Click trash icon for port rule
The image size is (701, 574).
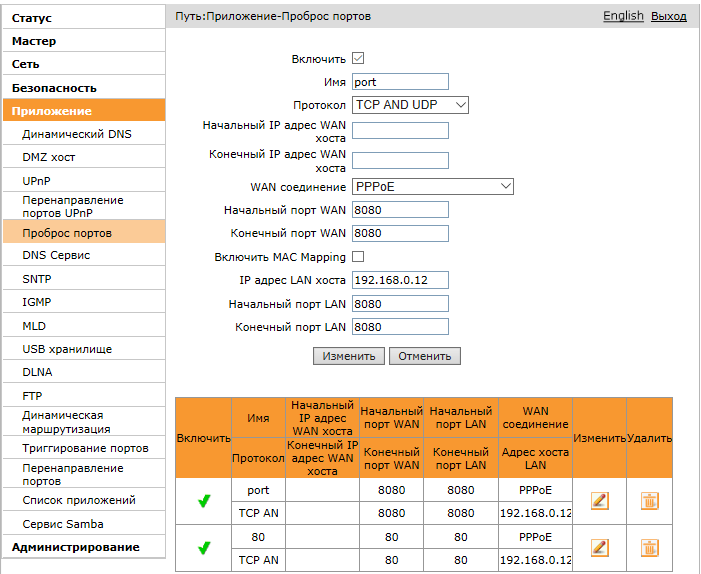click(649, 500)
